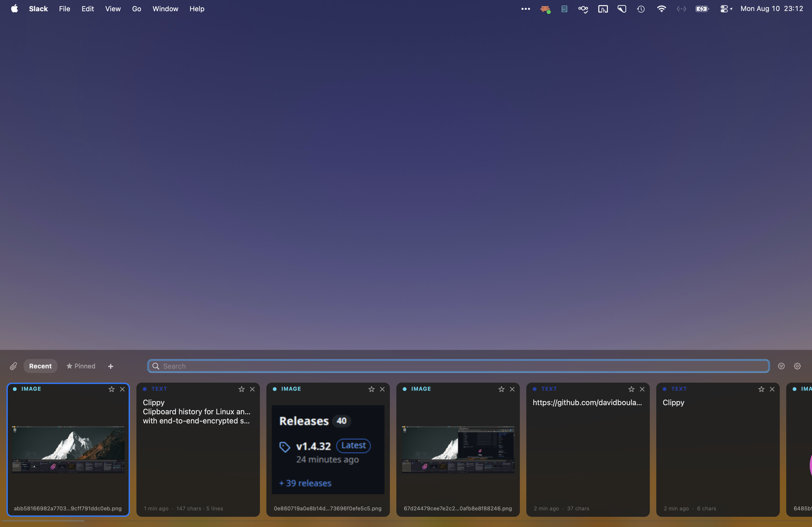Click the teal document menu bar icon
This screenshot has height=527, width=812.
pos(564,9)
